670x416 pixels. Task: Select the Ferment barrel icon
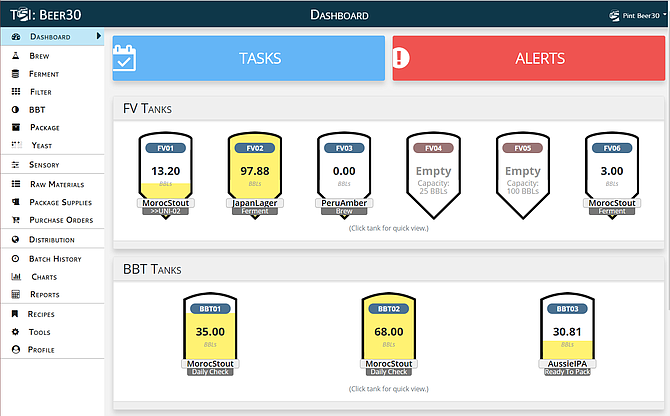tap(15, 74)
